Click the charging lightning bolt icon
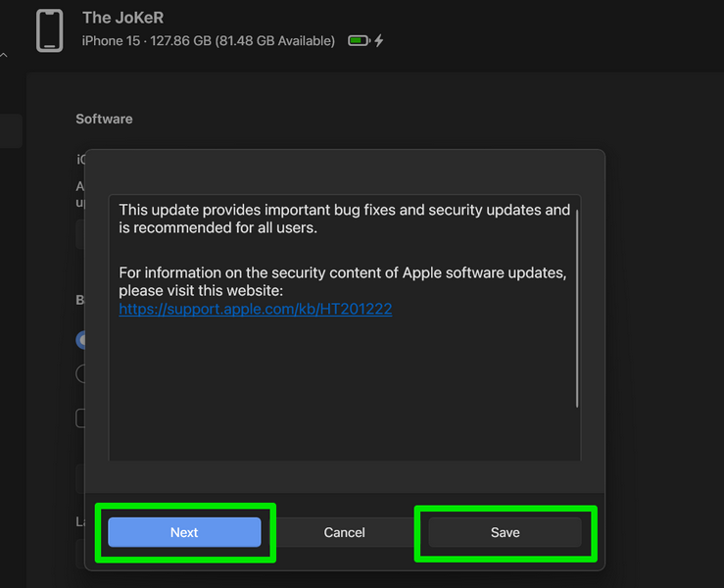724x588 pixels. (x=379, y=41)
